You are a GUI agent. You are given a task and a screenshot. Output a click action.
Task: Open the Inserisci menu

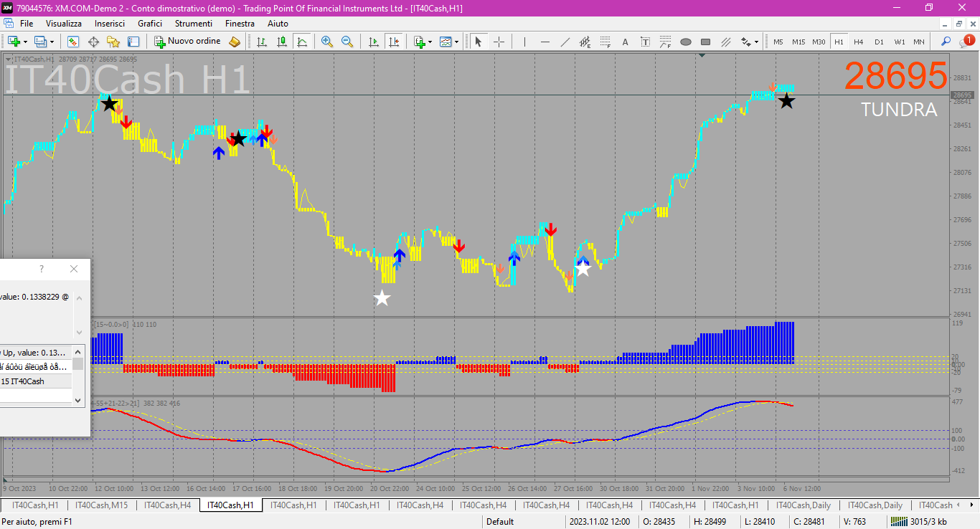point(110,24)
